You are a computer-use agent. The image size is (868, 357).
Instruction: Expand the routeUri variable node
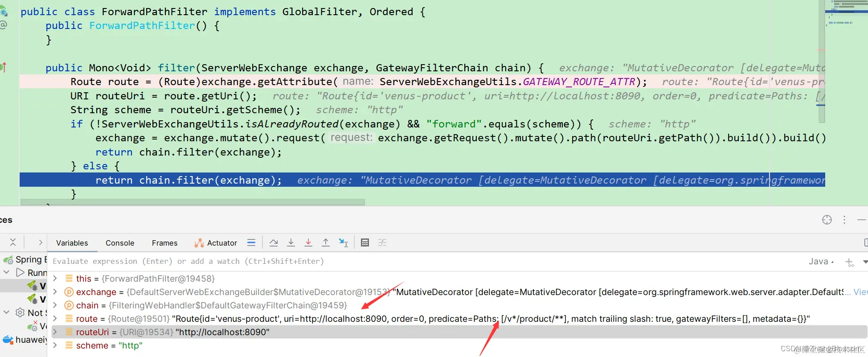(x=55, y=332)
